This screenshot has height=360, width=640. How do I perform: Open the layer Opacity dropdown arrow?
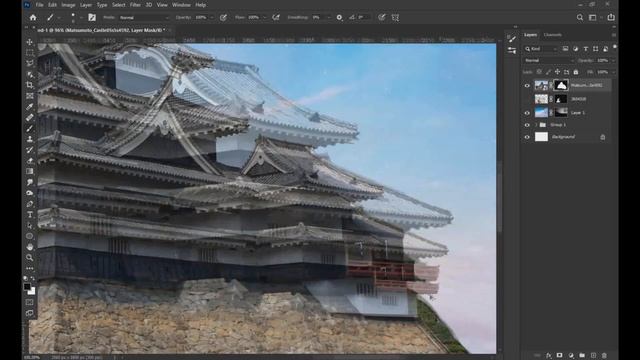613,60
